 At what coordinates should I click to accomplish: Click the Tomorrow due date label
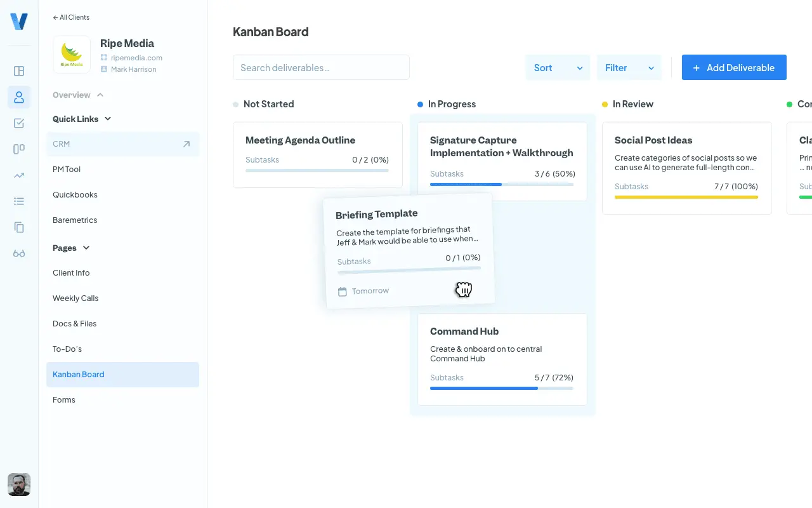click(x=370, y=291)
